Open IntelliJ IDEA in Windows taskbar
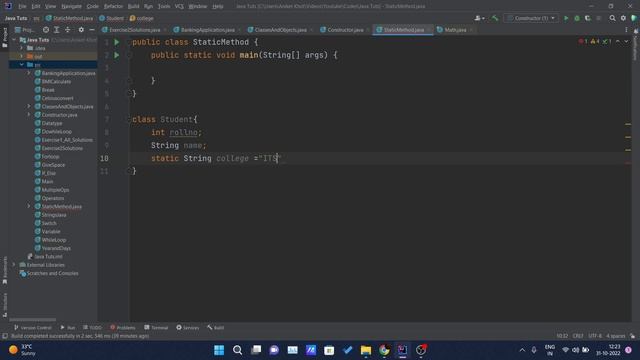640x360 pixels. (402, 350)
